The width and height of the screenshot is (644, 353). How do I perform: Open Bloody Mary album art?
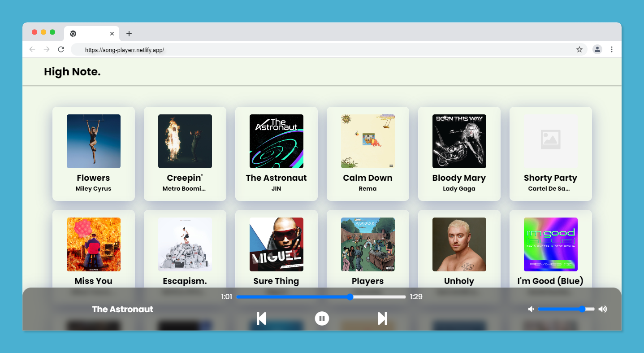pyautogui.click(x=459, y=141)
